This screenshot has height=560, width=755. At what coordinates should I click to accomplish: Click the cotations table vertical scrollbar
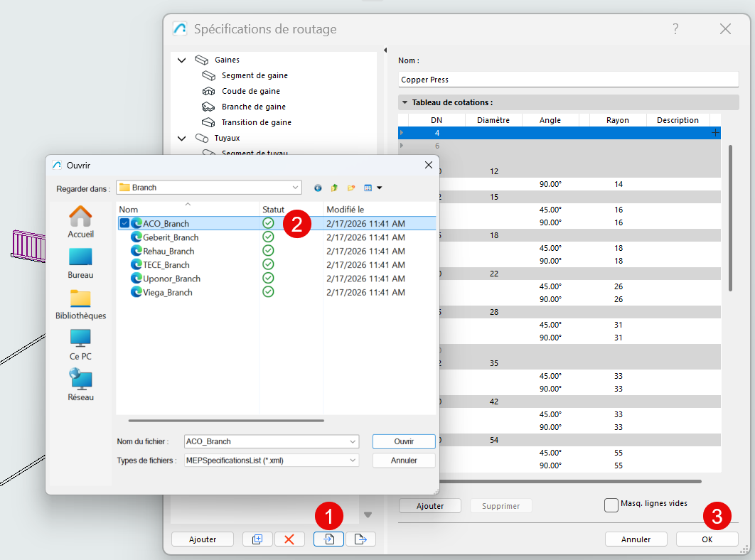(730, 217)
